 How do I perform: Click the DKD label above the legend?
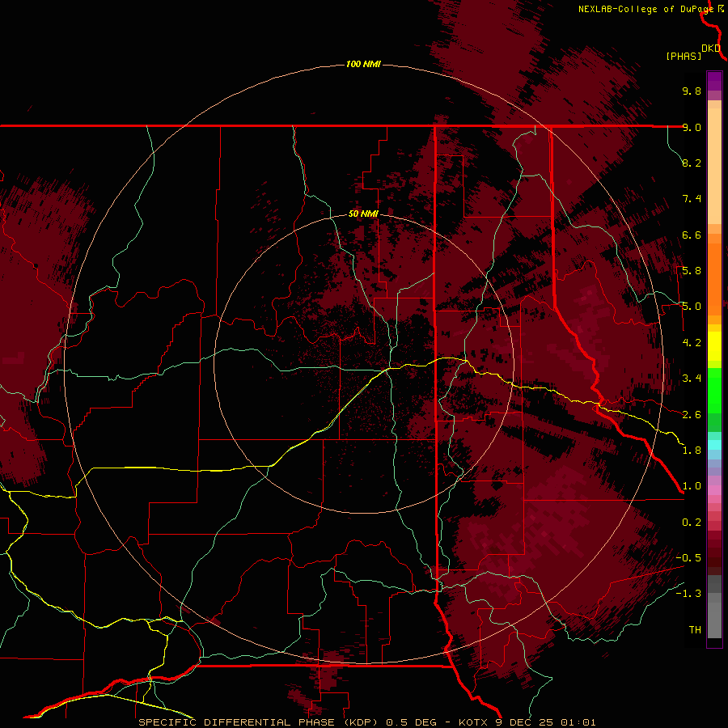point(711,48)
